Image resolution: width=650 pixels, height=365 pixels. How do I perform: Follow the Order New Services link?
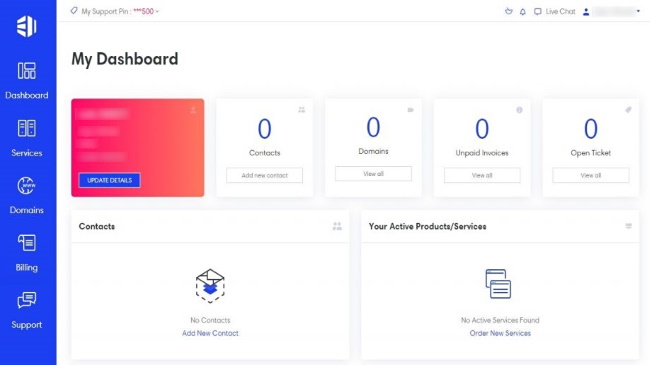[x=500, y=333]
